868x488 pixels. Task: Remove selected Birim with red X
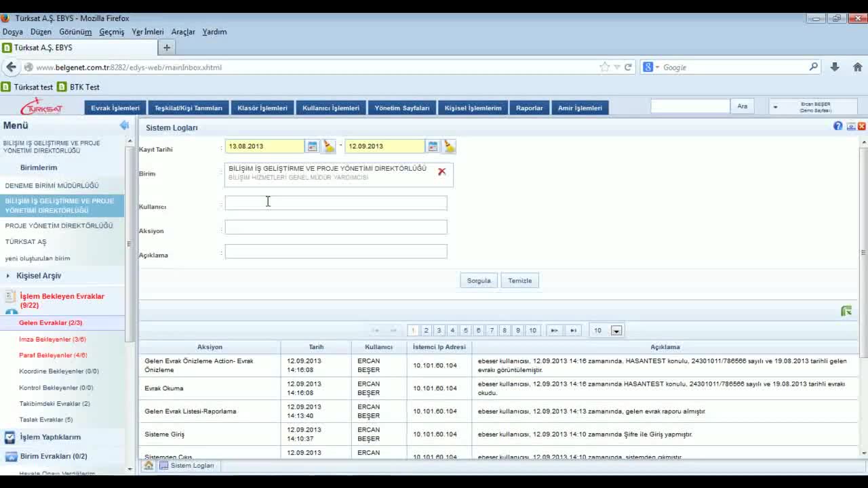[x=441, y=171]
